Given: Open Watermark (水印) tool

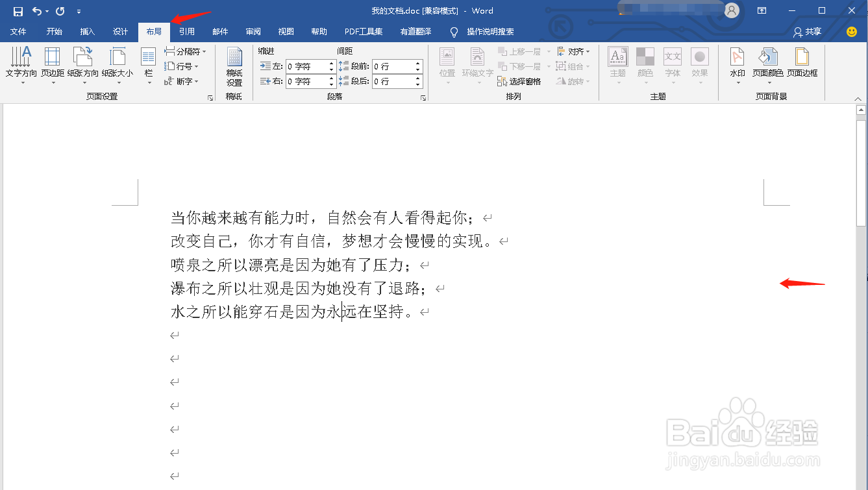Looking at the screenshot, I should [x=738, y=66].
